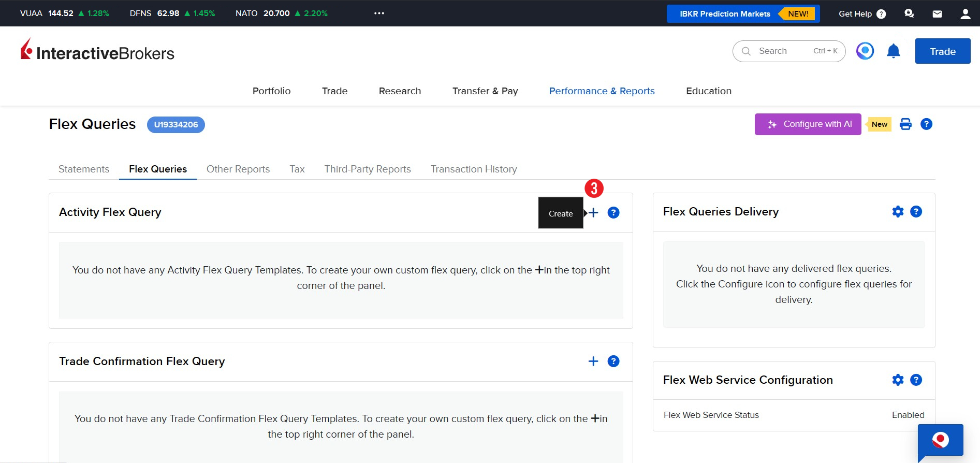Screen dimensions: 980x463
Task: Click the blue Trade button
Action: (x=943, y=51)
